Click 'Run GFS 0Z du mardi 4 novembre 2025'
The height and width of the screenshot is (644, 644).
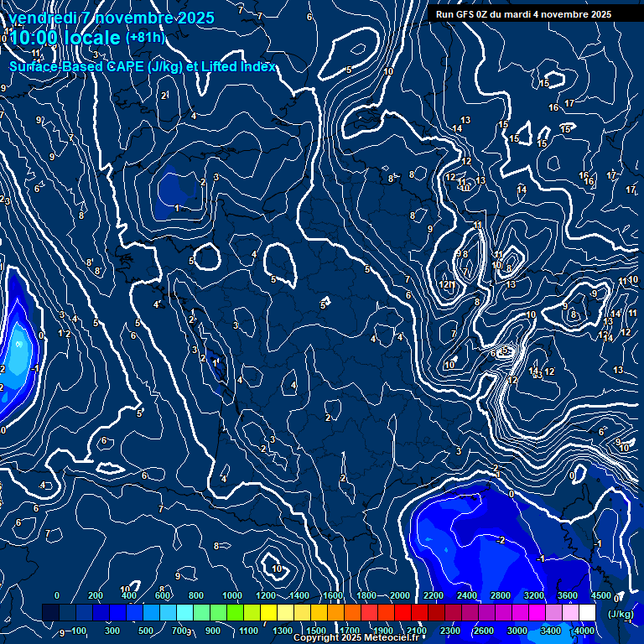point(523,14)
